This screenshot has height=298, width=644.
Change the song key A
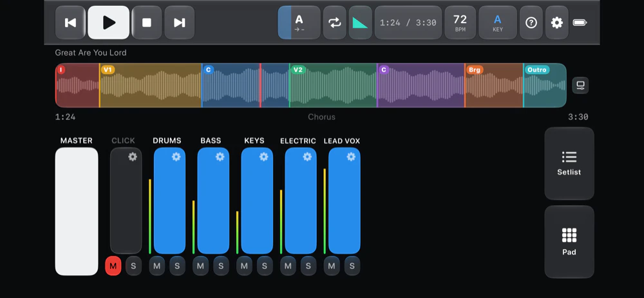point(498,23)
